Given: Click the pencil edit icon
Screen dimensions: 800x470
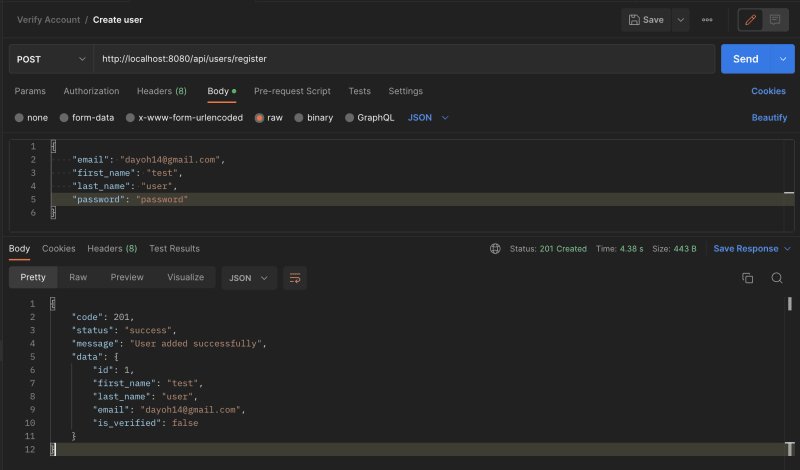Looking at the screenshot, I should pyautogui.click(x=751, y=20).
